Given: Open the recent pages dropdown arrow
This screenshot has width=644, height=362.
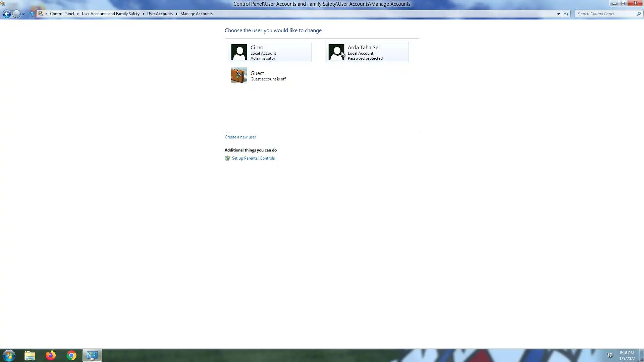Looking at the screenshot, I should click(23, 14).
